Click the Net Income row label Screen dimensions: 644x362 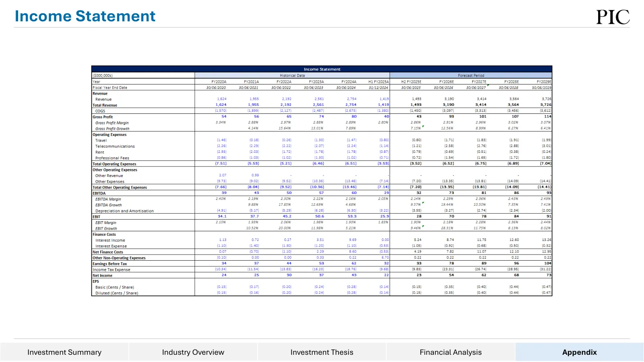coord(103,276)
